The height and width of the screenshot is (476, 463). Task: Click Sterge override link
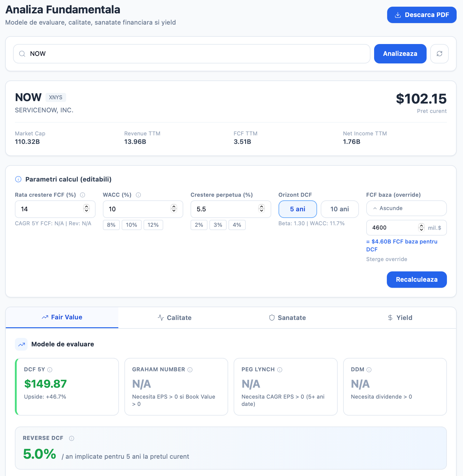(x=387, y=259)
